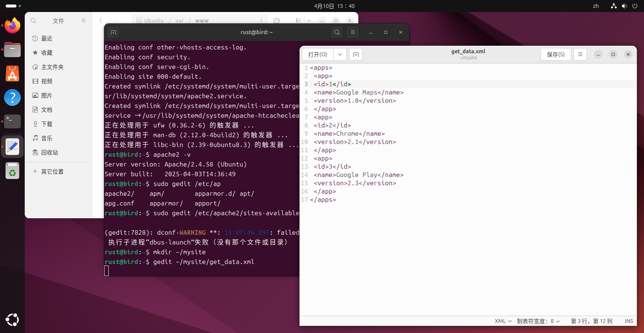Open 图片 in the Files sidebar

click(59, 96)
